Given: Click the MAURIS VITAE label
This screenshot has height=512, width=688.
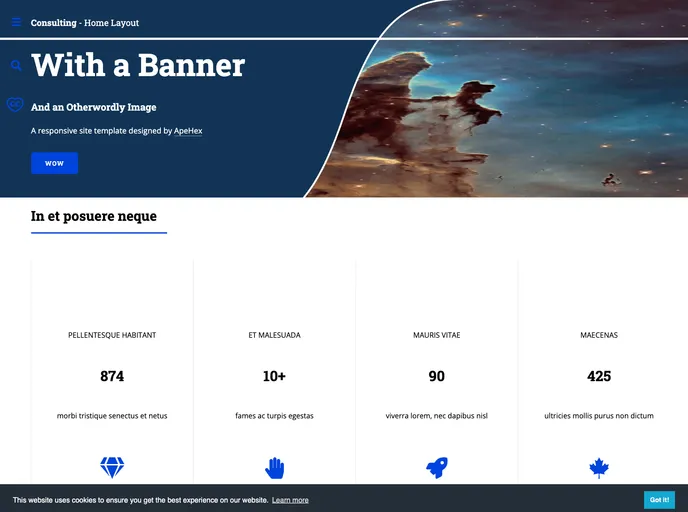Looking at the screenshot, I should (x=437, y=335).
